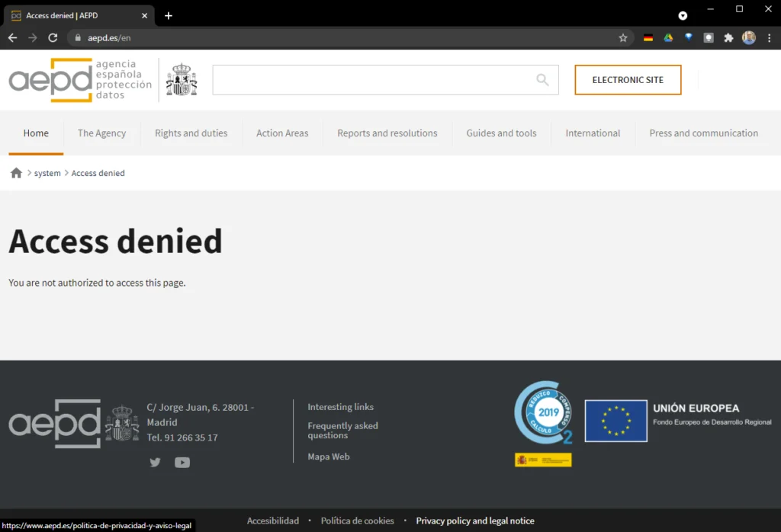Open the AEPD Twitter page
This screenshot has width=781, height=532.
click(156, 463)
